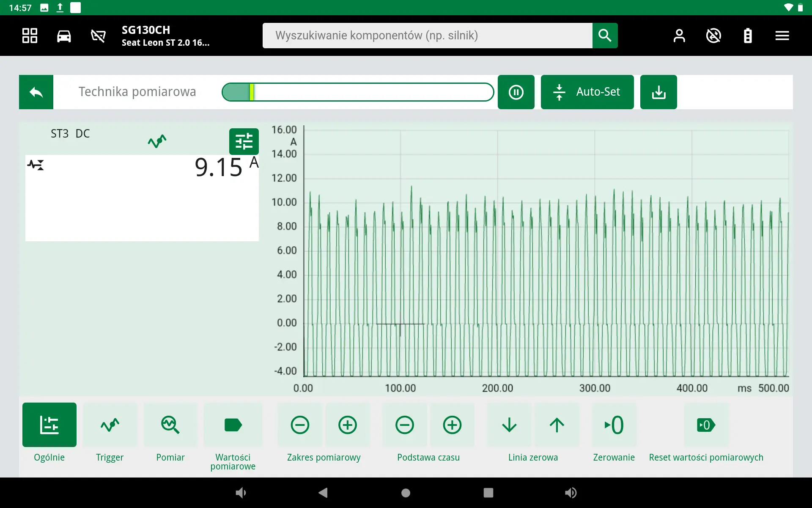
Task: Tap upload notification icon in status bar
Action: (60, 8)
